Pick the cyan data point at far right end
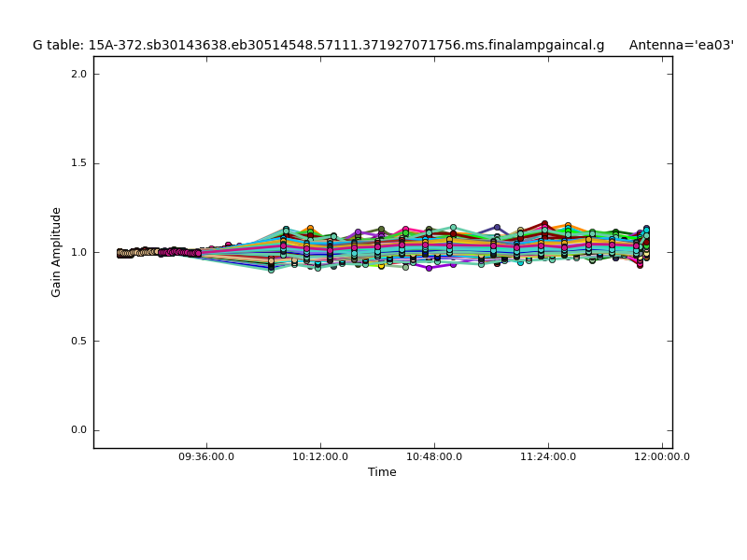747x560 pixels. click(x=646, y=230)
